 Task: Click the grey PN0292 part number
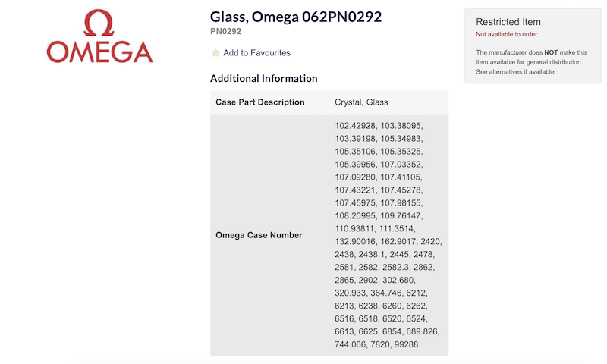227,31
